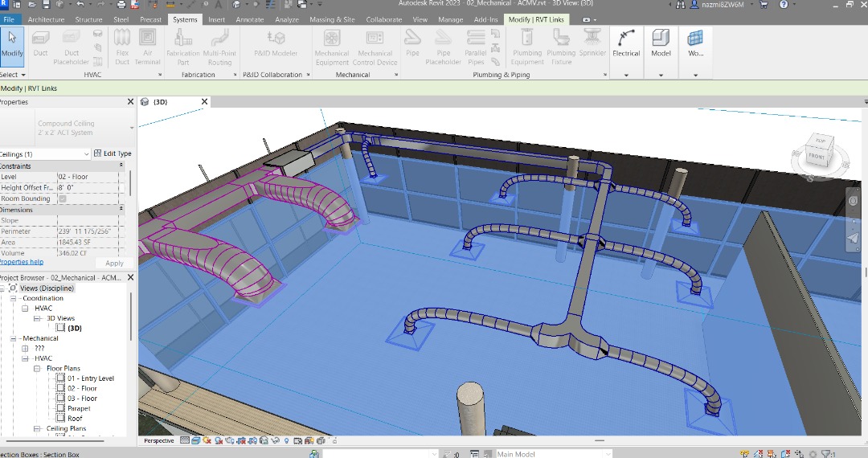Open the Fabrication Part tool
The image size is (868, 458).
coord(182,47)
